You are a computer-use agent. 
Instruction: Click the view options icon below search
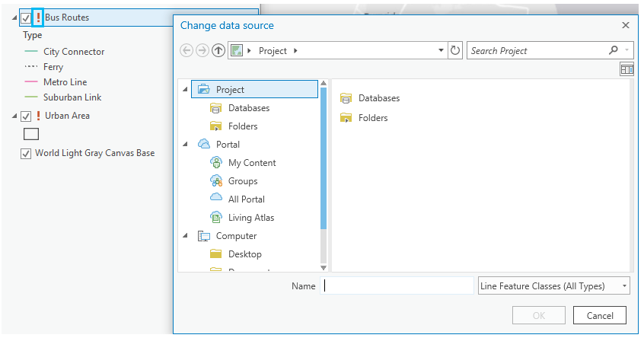click(x=626, y=69)
